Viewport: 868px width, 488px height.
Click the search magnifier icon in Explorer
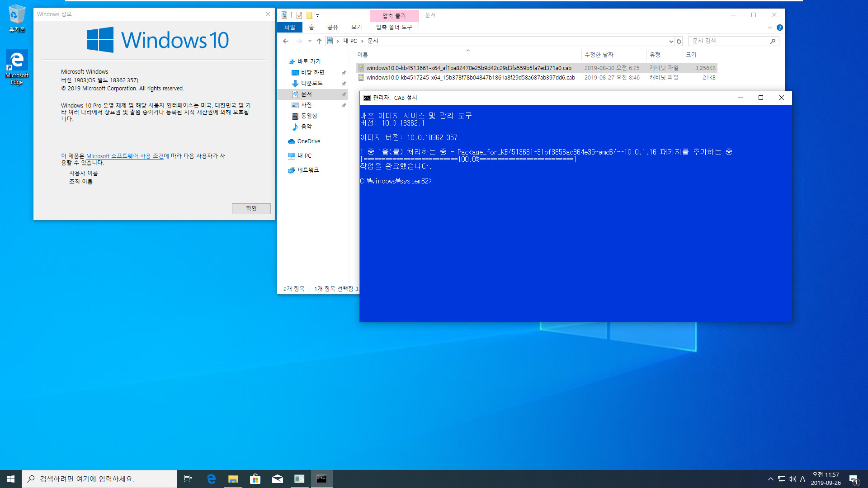773,41
